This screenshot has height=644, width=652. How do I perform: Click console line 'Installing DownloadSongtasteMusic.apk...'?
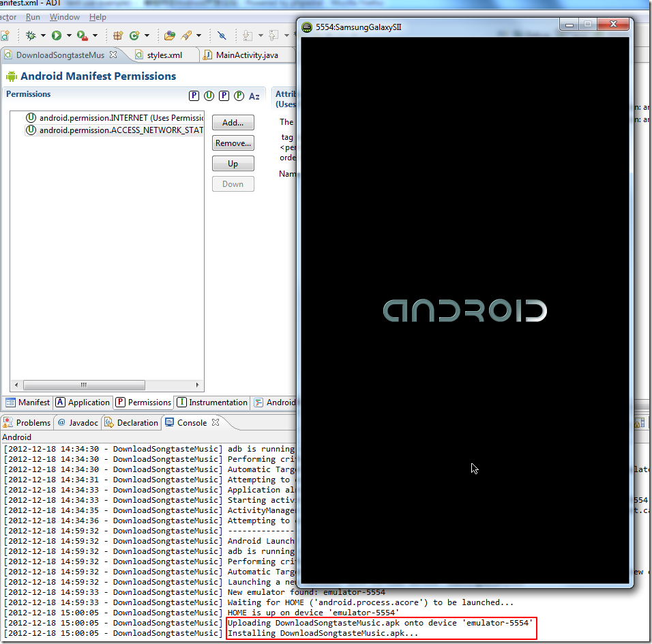(x=323, y=633)
